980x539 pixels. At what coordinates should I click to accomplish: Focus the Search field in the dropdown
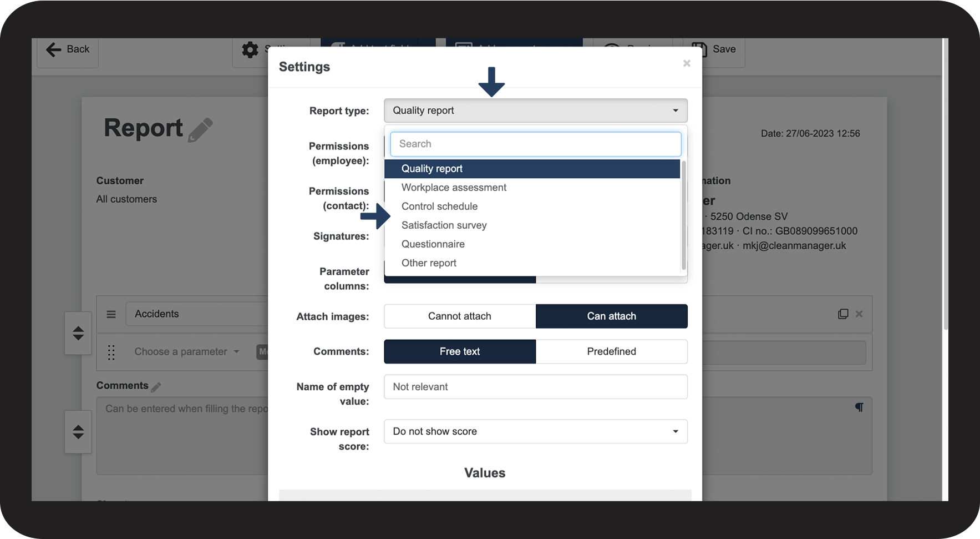point(535,144)
